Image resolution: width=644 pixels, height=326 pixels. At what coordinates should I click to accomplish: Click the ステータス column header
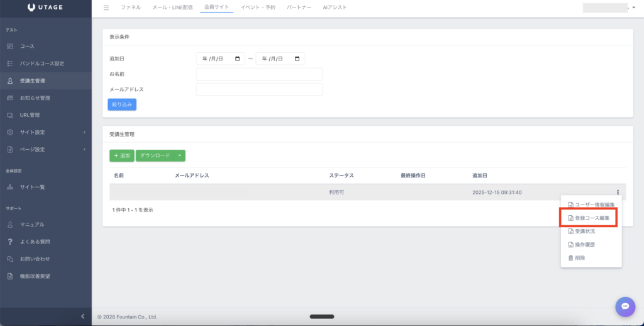pyautogui.click(x=341, y=176)
